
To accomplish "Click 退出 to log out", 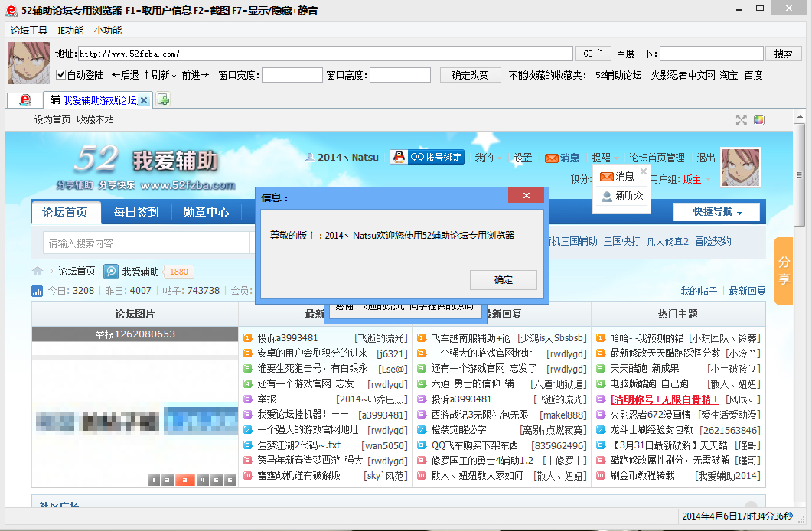I will coord(706,158).
